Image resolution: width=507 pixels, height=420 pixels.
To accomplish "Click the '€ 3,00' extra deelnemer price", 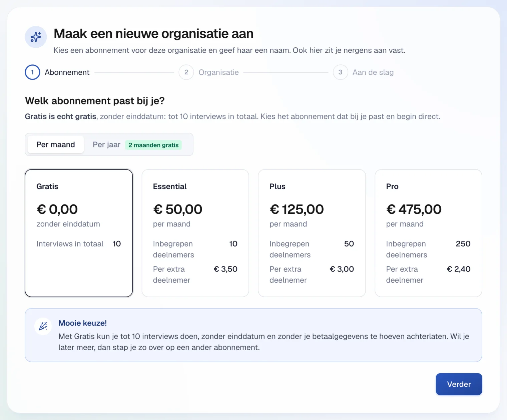I will pyautogui.click(x=342, y=269).
